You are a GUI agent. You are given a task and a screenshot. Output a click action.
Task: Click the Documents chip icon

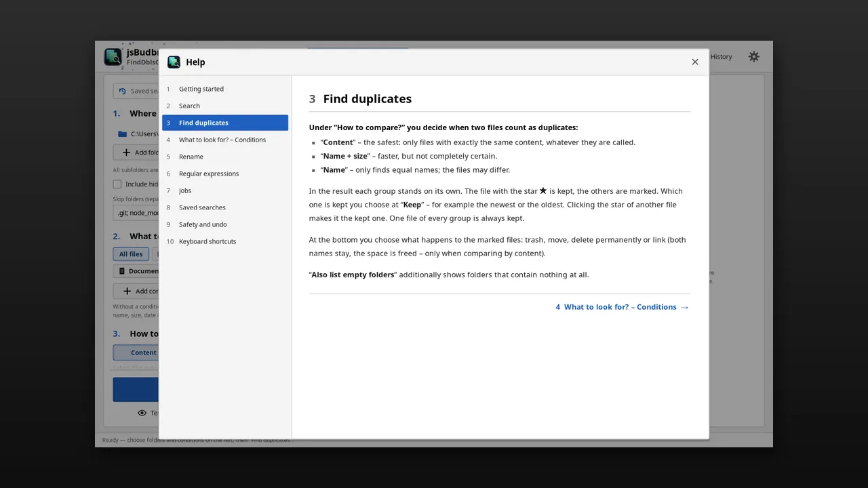click(x=122, y=271)
